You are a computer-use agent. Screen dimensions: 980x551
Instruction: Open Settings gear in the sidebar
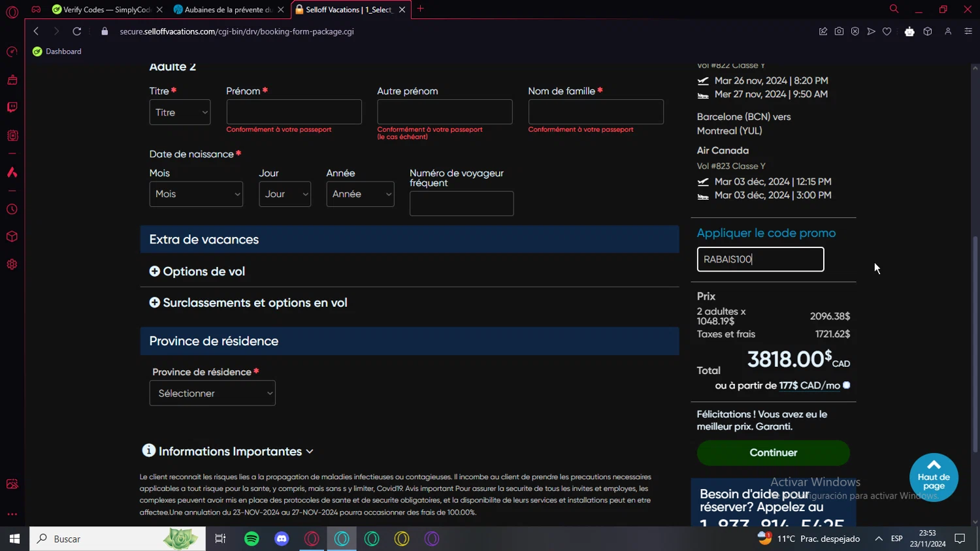coord(12,264)
